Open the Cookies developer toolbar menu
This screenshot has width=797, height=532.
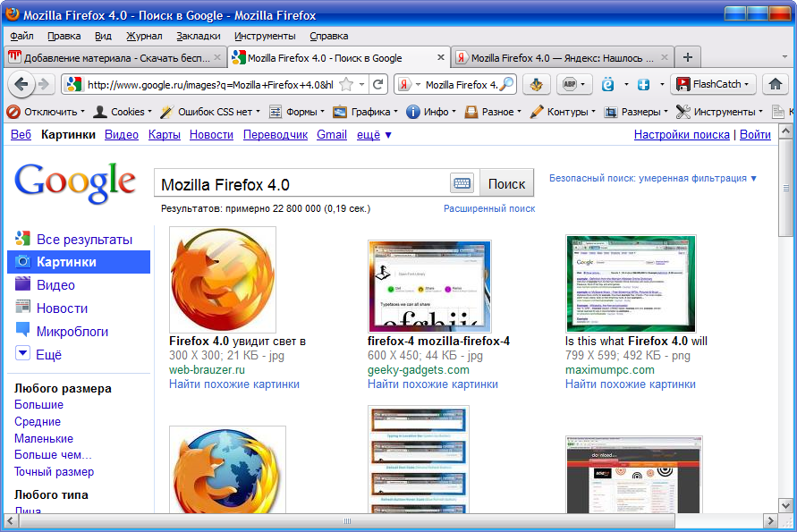123,112
